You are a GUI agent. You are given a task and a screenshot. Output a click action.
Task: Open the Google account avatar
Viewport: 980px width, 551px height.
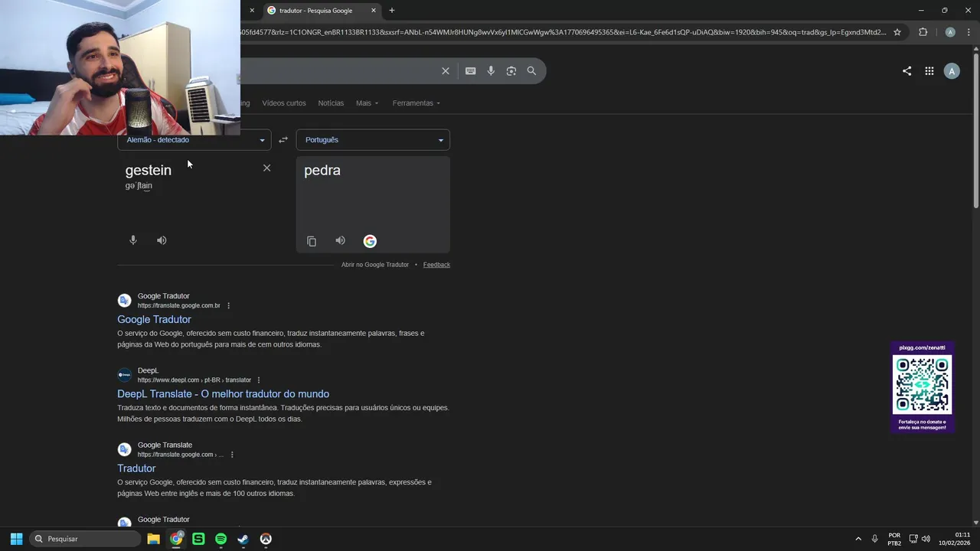pos(952,71)
